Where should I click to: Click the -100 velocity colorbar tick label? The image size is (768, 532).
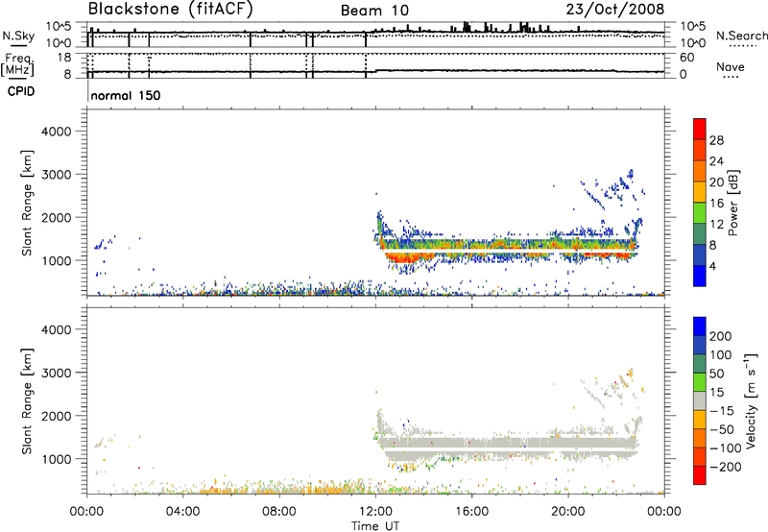pos(726,447)
